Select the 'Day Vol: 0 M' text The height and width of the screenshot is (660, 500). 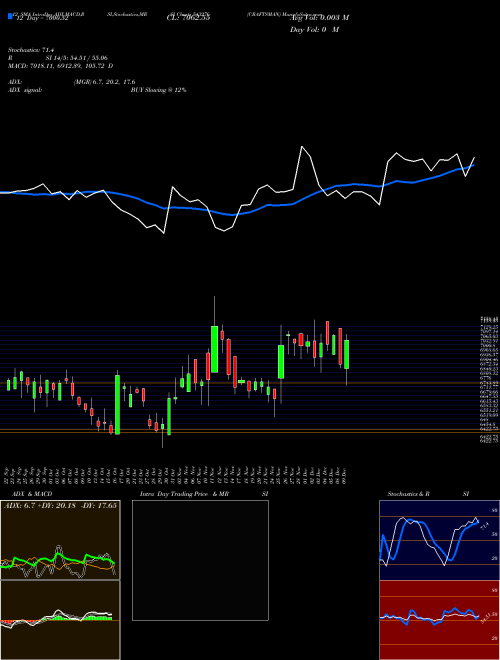314,29
